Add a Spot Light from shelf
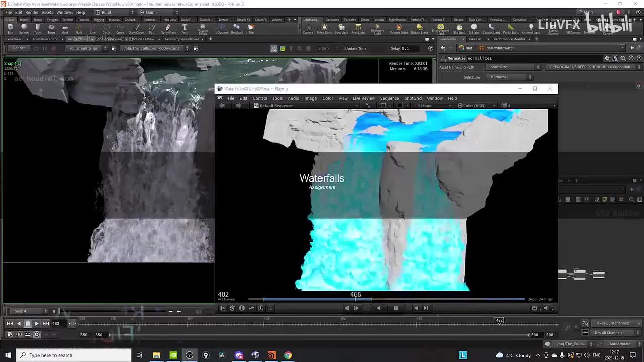The width and height of the screenshot is (644, 362). (x=341, y=28)
